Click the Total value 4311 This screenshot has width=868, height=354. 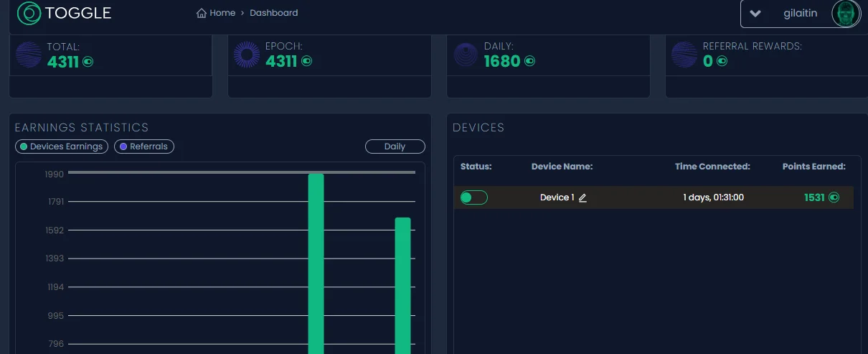(63, 62)
